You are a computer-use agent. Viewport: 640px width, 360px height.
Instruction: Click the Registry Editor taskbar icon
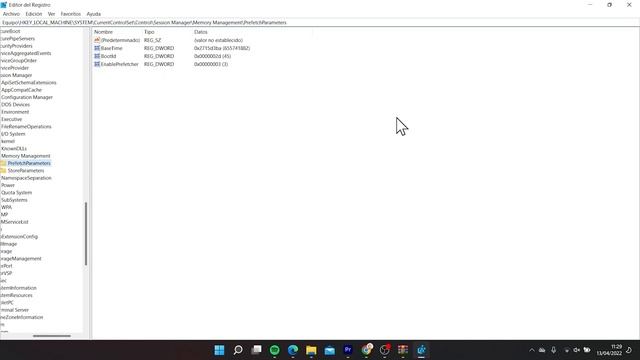pos(421,350)
